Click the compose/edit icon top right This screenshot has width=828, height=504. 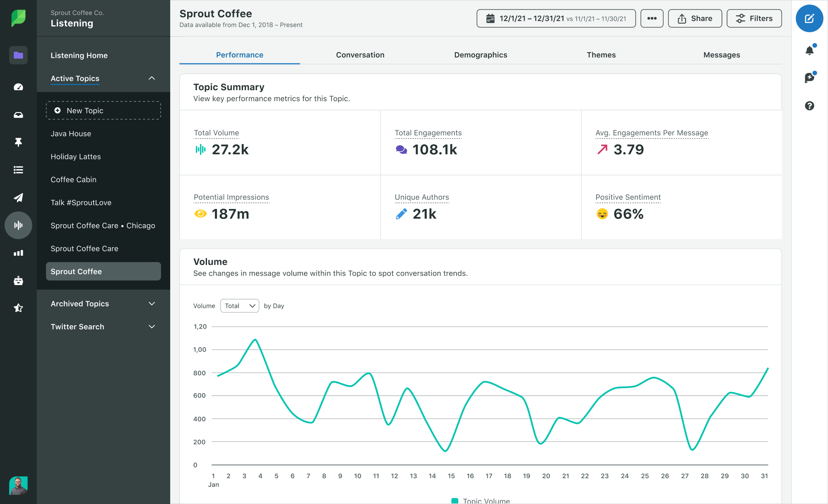[x=810, y=18]
